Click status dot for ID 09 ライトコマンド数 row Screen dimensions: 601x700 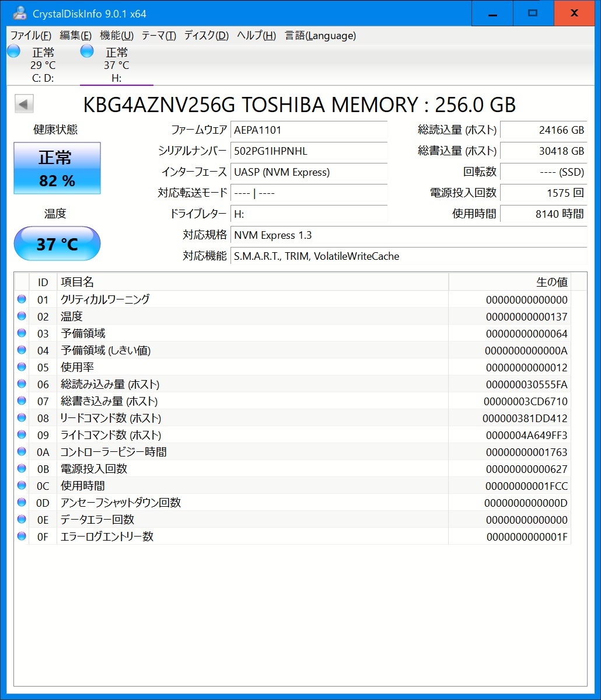click(22, 434)
